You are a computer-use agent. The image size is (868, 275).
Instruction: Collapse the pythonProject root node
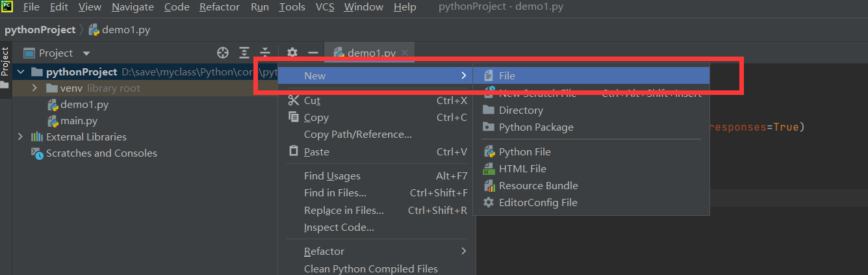pos(21,72)
